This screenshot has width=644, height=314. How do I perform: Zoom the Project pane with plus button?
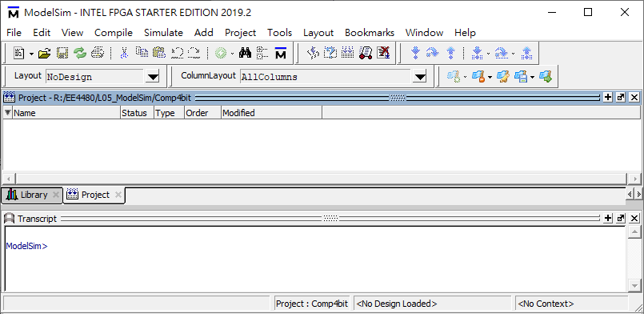click(608, 98)
